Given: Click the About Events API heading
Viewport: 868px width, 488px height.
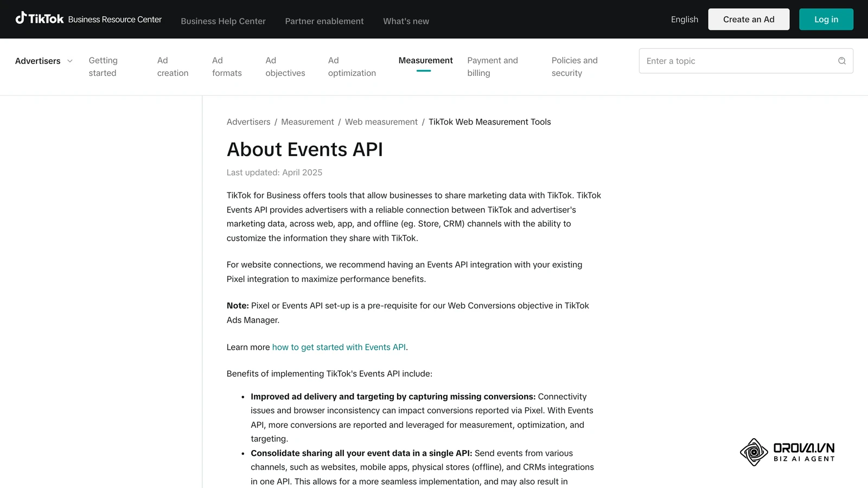Looking at the screenshot, I should pyautogui.click(x=305, y=149).
